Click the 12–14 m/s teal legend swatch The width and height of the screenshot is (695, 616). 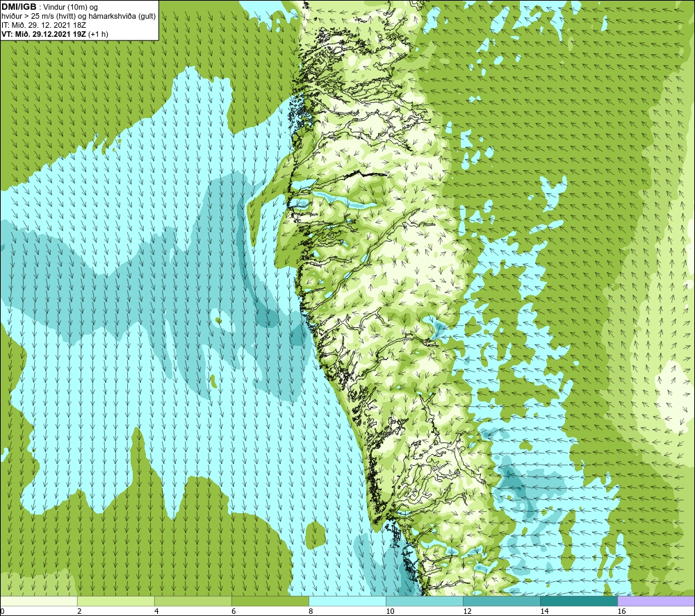pos(502,601)
